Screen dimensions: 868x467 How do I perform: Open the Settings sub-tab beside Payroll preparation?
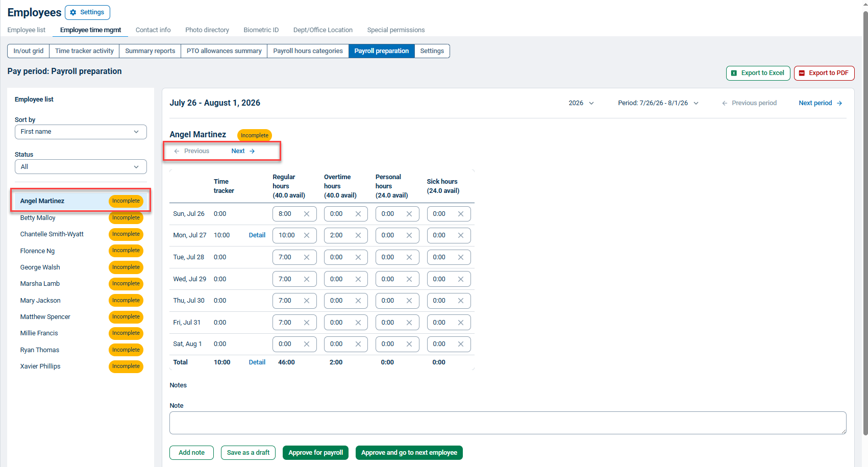tap(432, 51)
